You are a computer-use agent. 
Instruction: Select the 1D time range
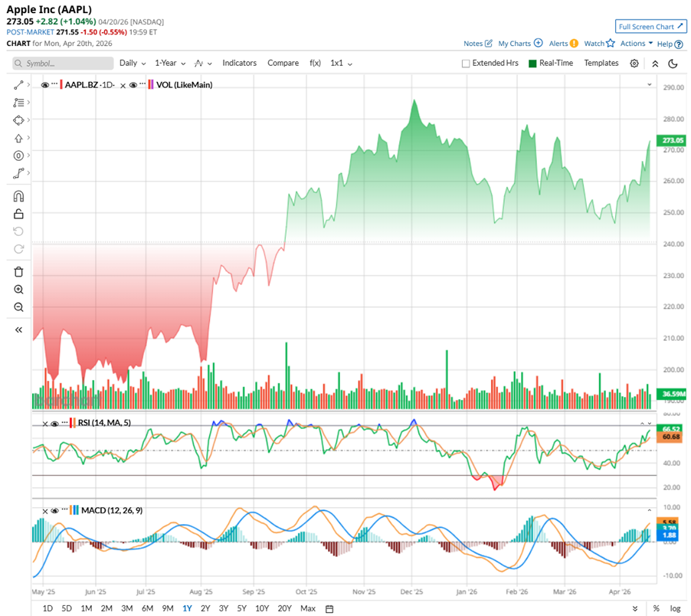(47, 608)
